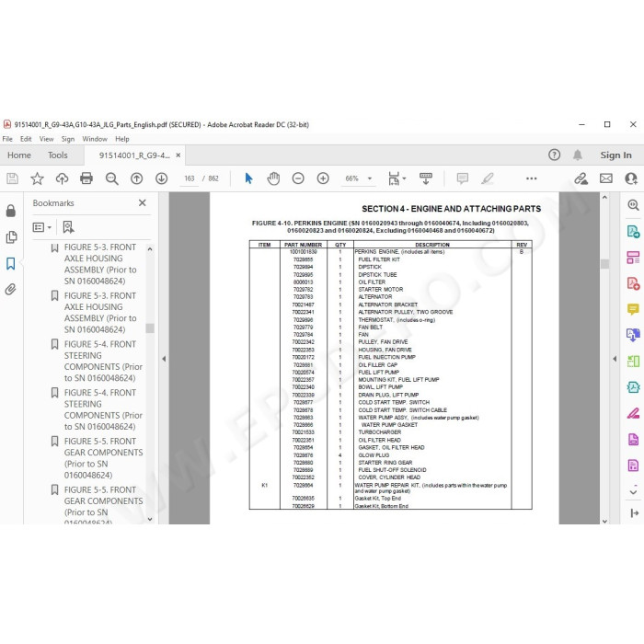
Task: Open bookmark FIGURE 5-4. FRONT STEERING COMPONENTS first entry
Action: pos(103,361)
